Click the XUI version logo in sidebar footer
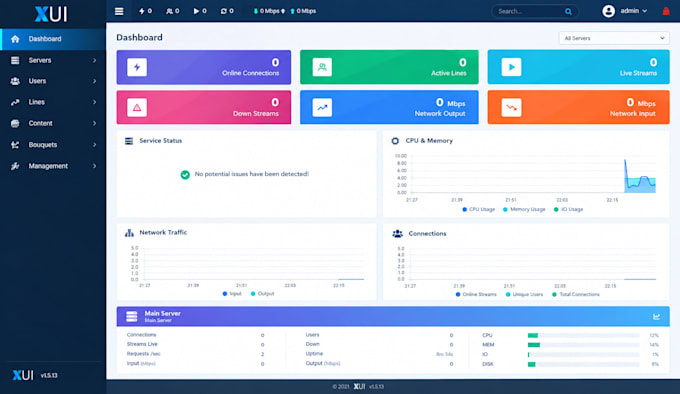 click(x=23, y=375)
